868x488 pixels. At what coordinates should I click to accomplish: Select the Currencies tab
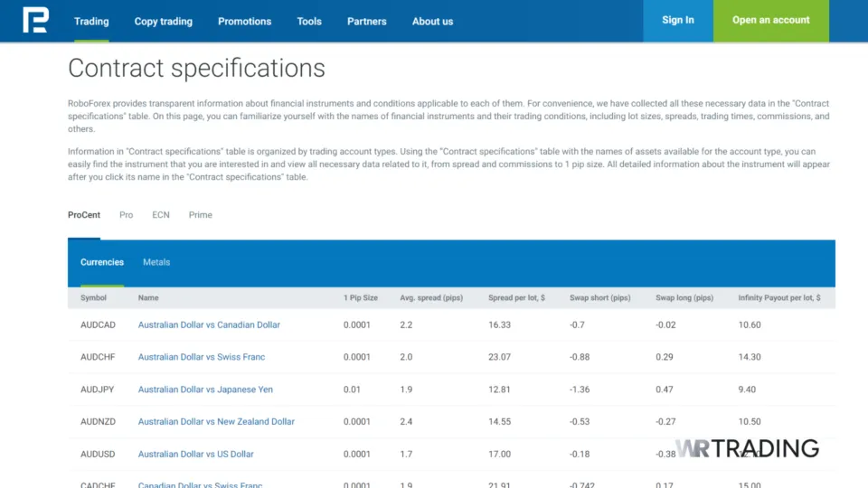[x=102, y=262]
